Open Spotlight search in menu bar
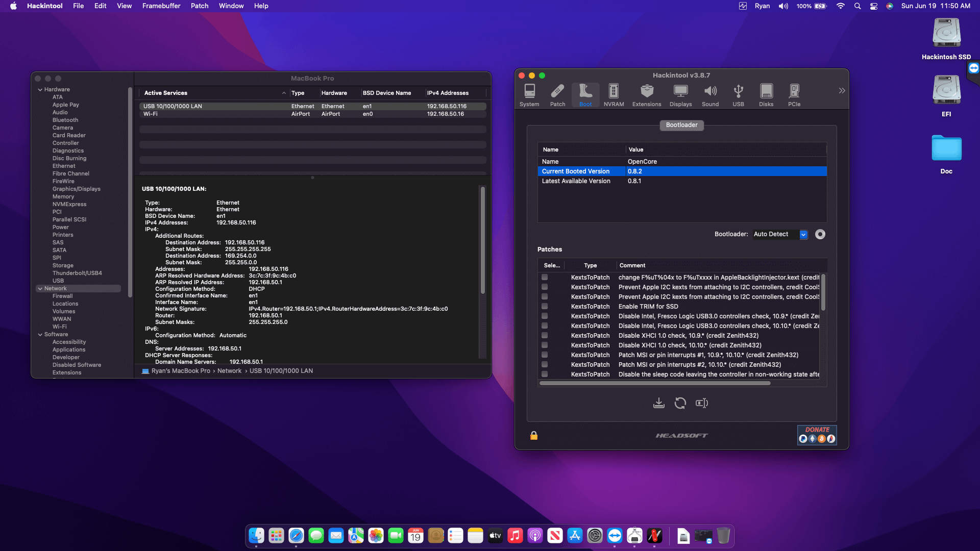Image resolution: width=980 pixels, height=551 pixels. pyautogui.click(x=857, y=6)
